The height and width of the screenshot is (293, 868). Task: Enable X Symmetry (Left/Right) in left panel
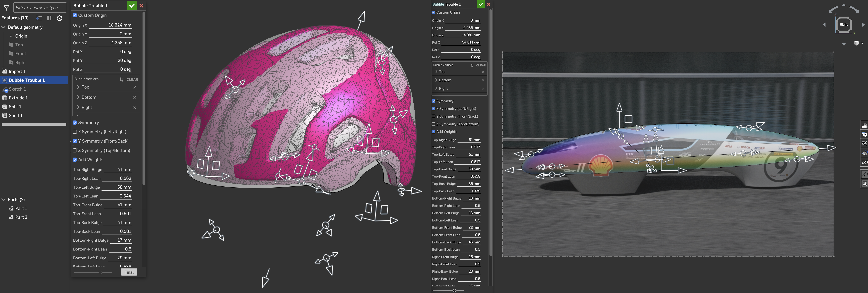[x=75, y=132]
